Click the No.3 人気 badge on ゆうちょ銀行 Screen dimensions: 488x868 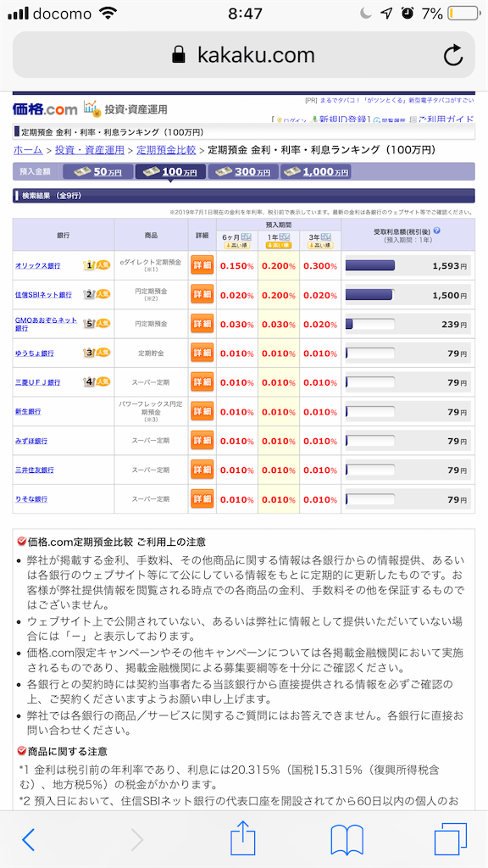tap(97, 353)
